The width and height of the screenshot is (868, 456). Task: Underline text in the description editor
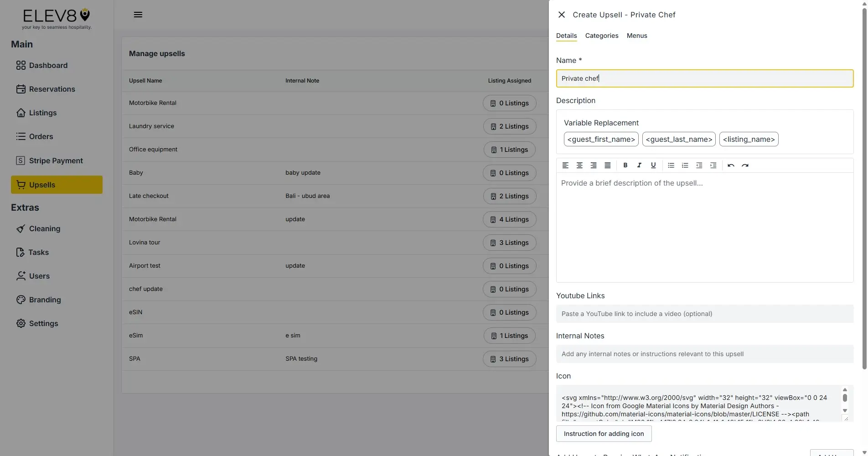pos(653,165)
